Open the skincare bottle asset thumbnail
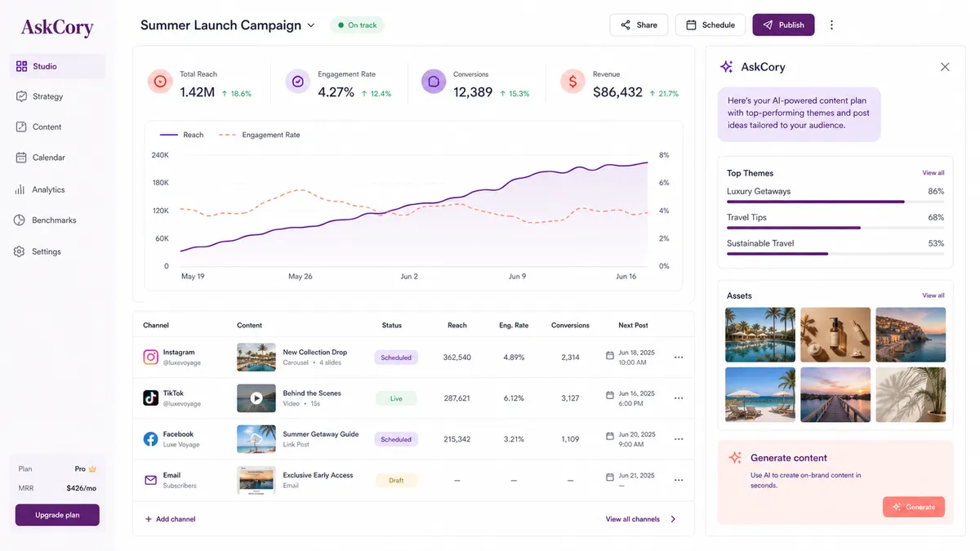 coord(835,335)
